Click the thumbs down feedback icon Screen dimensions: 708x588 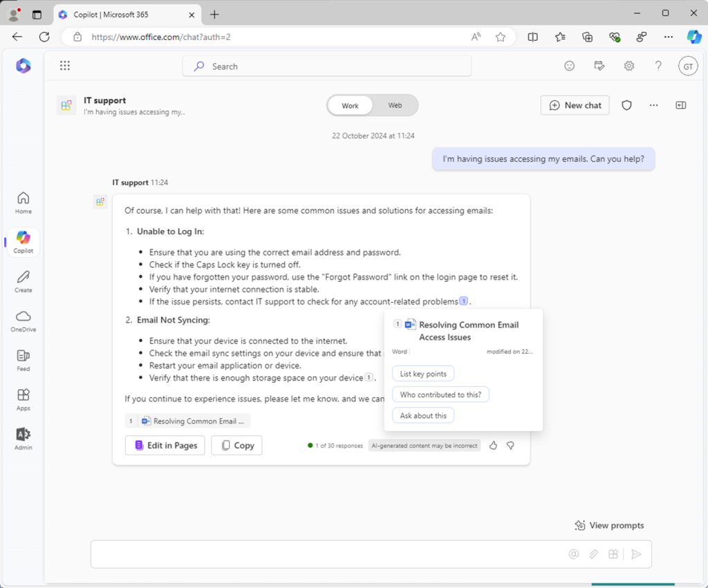tap(510, 446)
